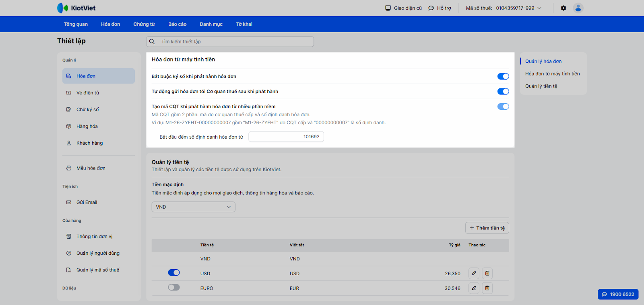Jump to Quản lý tiền tệ anchor link
This screenshot has height=305, width=644.
(541, 86)
